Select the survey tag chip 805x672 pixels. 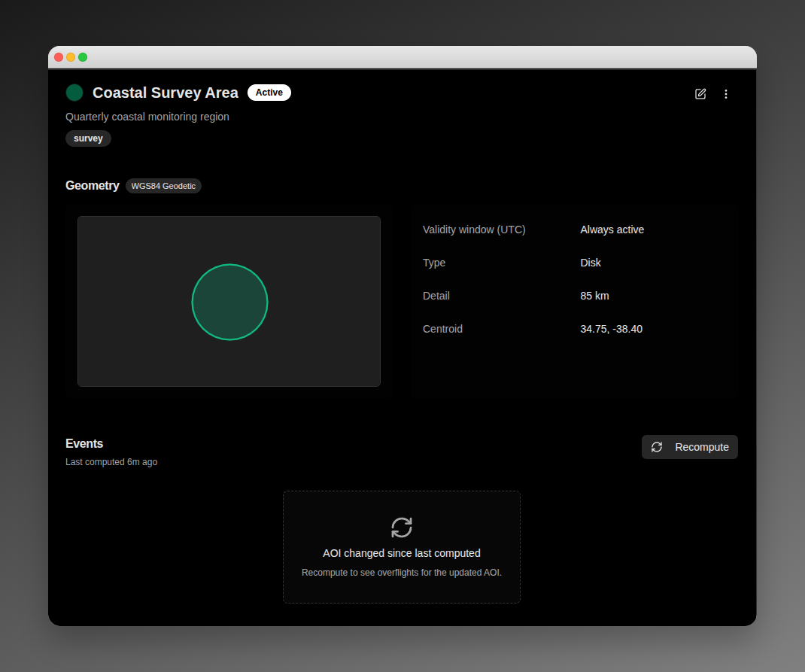tap(88, 138)
